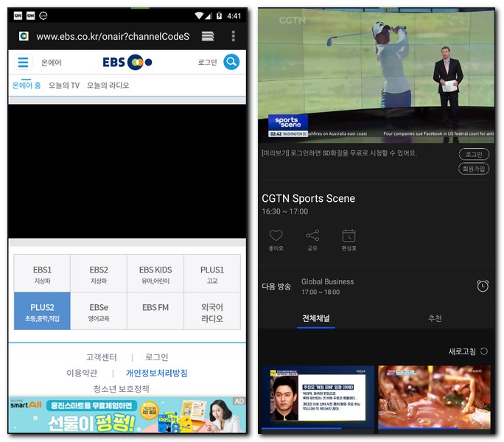This screenshot has height=442, width=504.
Task: Switch to 오늘의 TV tab
Action: tap(64, 85)
